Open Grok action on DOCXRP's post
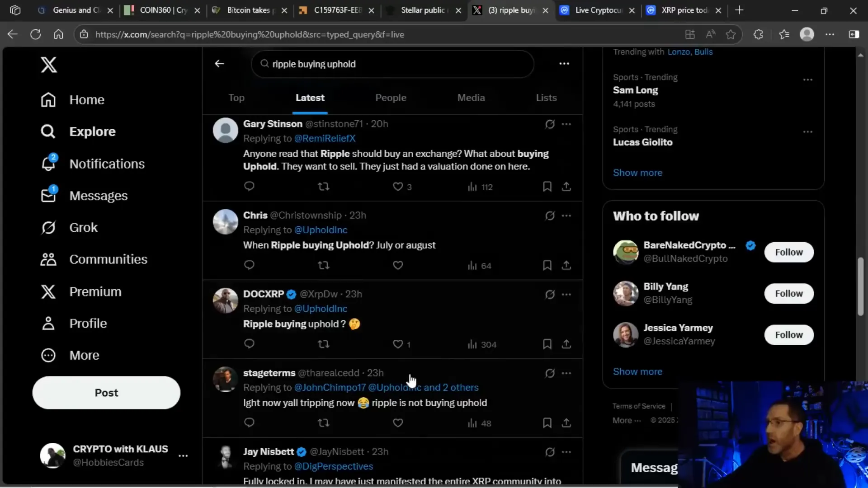868x488 pixels. point(550,294)
